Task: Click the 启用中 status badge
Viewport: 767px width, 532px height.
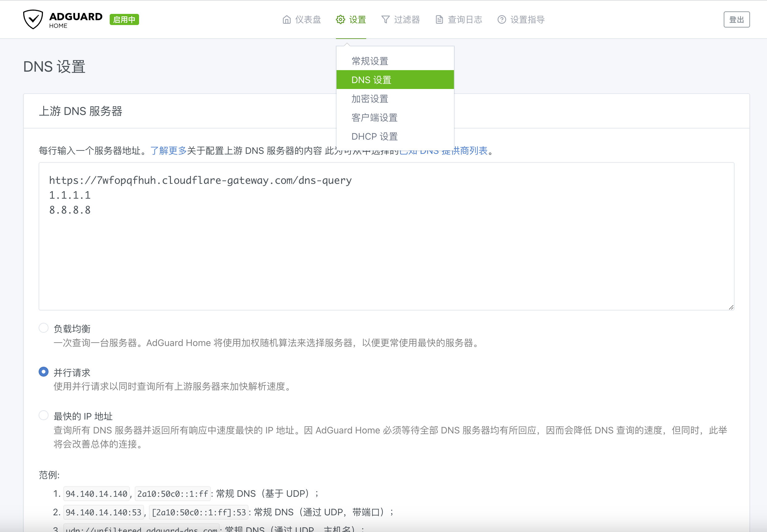Action: 124,20
